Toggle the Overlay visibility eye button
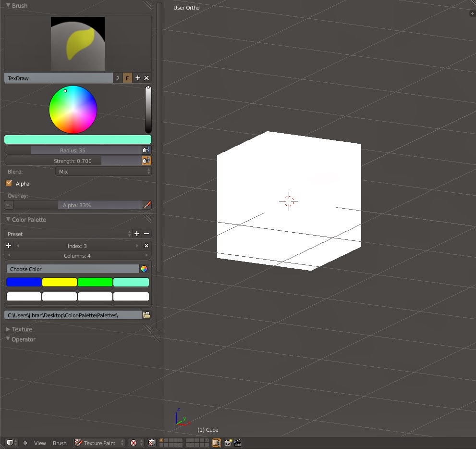The image size is (476, 449). (8, 205)
